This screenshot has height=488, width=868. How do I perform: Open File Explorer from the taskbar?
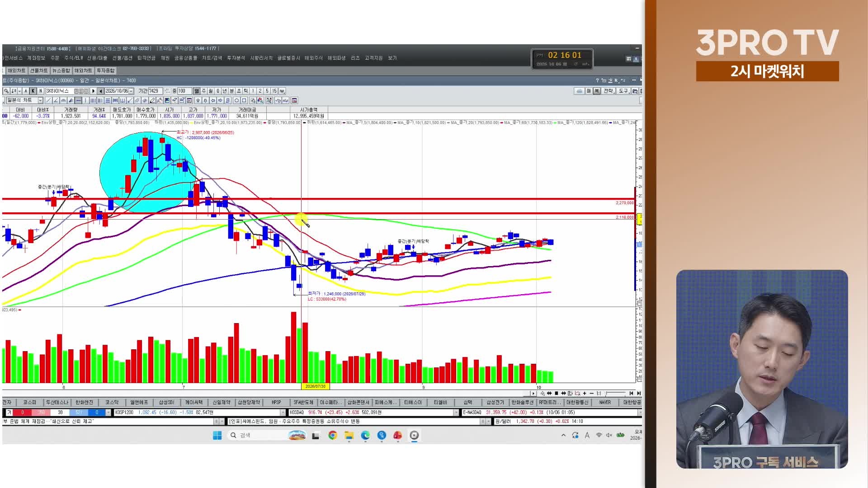point(349,435)
